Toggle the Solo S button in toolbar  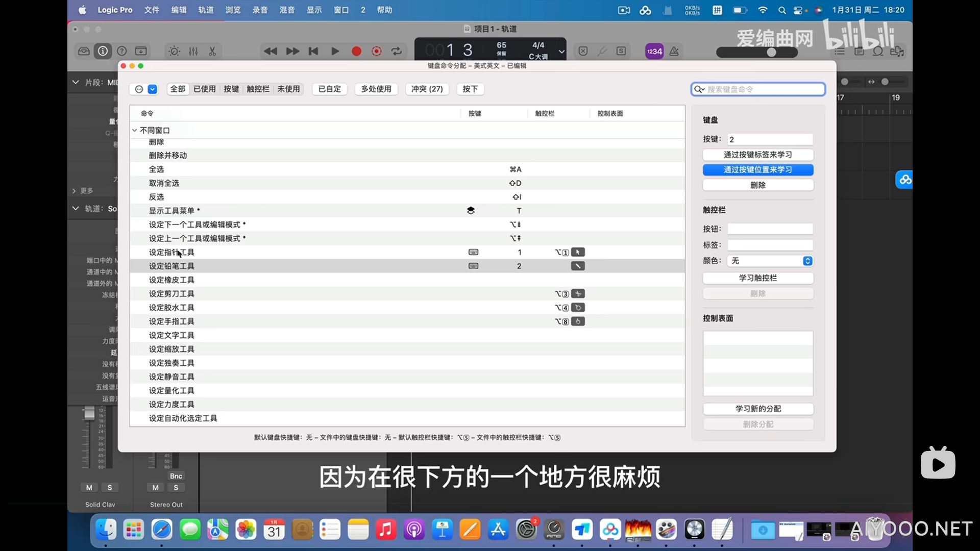(621, 51)
